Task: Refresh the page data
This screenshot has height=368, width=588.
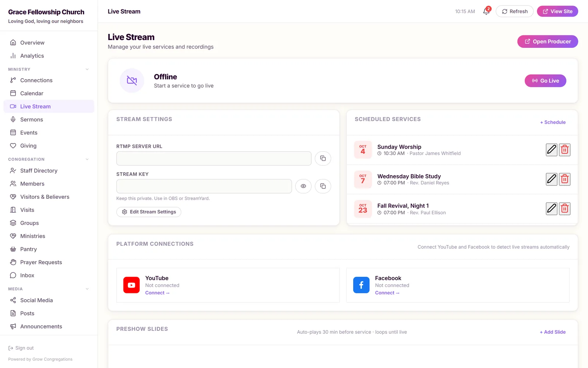Action: [514, 11]
